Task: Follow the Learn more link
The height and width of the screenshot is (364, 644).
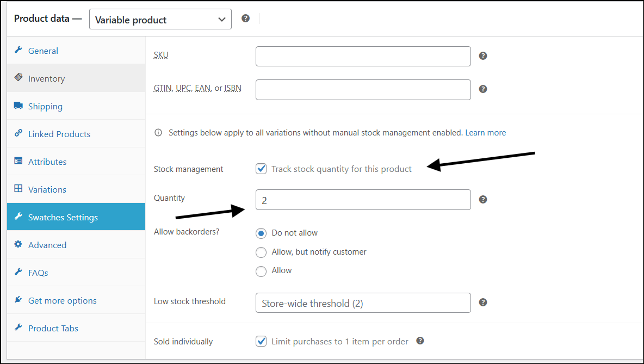Action: [x=486, y=133]
